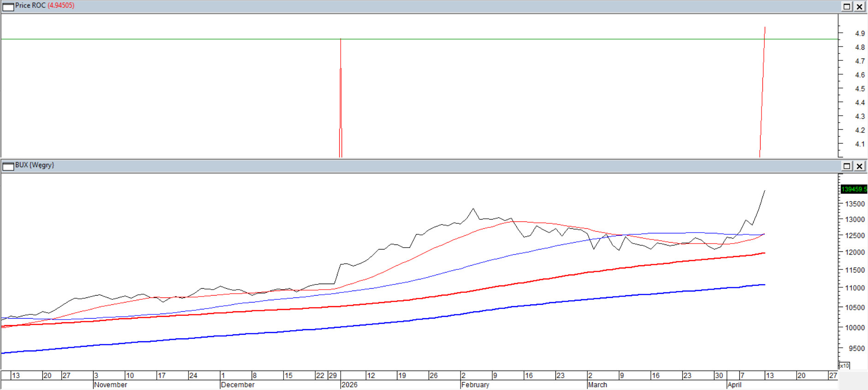The height and width of the screenshot is (390, 868).
Task: Click the 10000 level on price scale
Action: (x=855, y=328)
